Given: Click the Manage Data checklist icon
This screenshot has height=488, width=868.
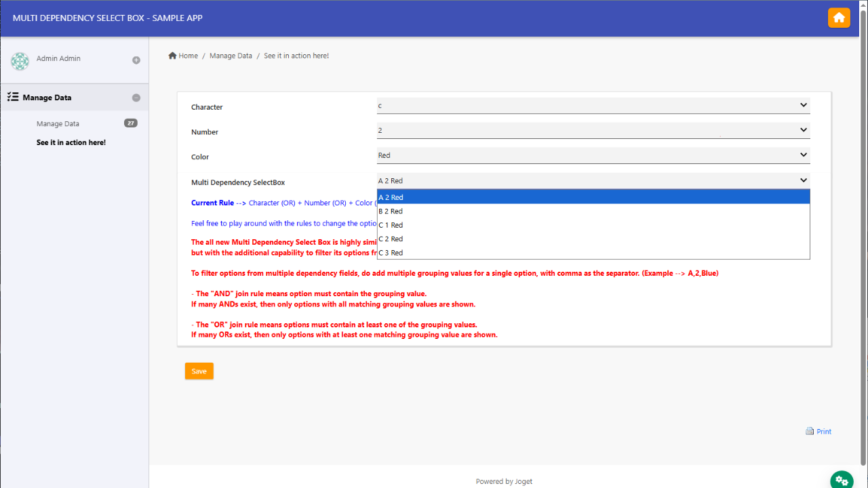Looking at the screenshot, I should coord(13,97).
